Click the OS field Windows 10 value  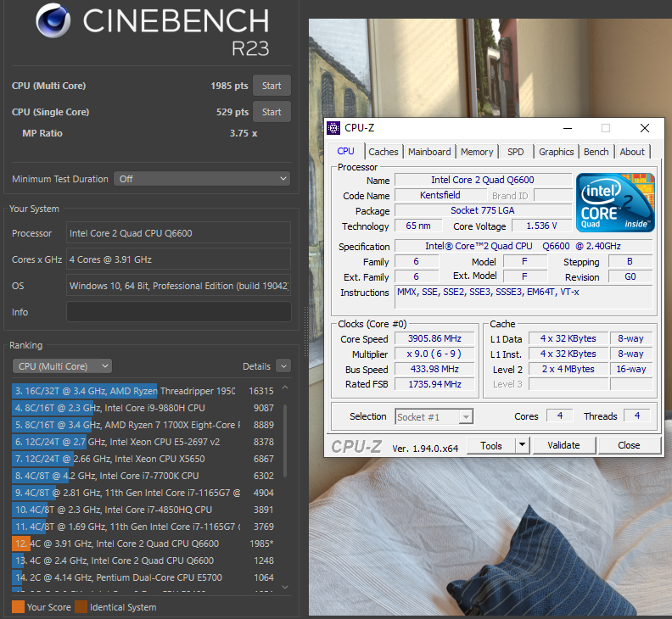tap(179, 285)
